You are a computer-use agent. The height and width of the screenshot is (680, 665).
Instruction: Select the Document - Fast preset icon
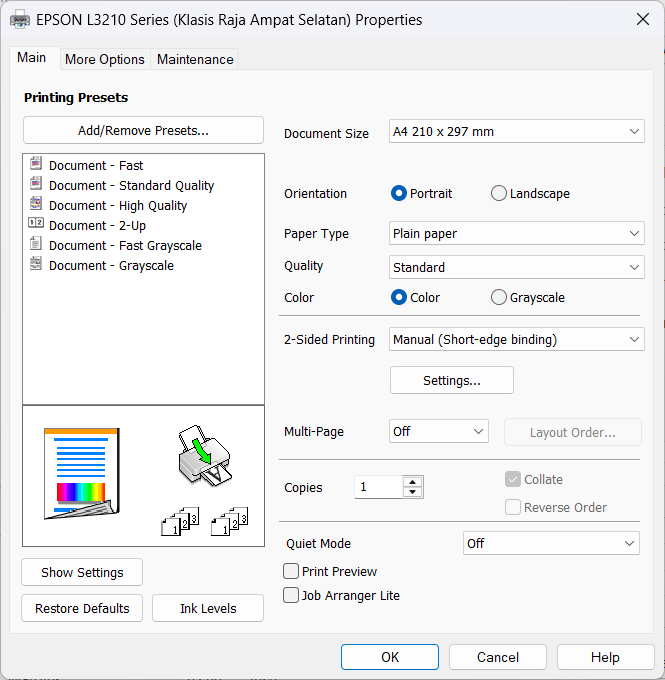(x=36, y=165)
